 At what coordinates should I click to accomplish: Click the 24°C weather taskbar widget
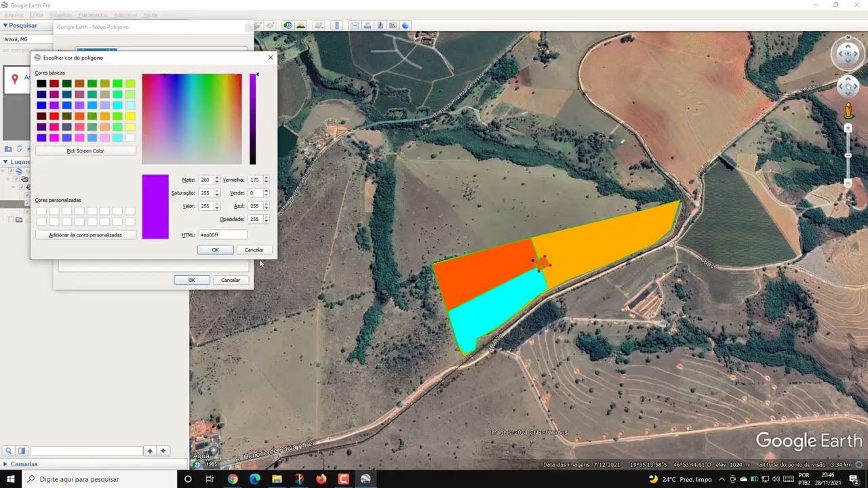click(x=681, y=479)
